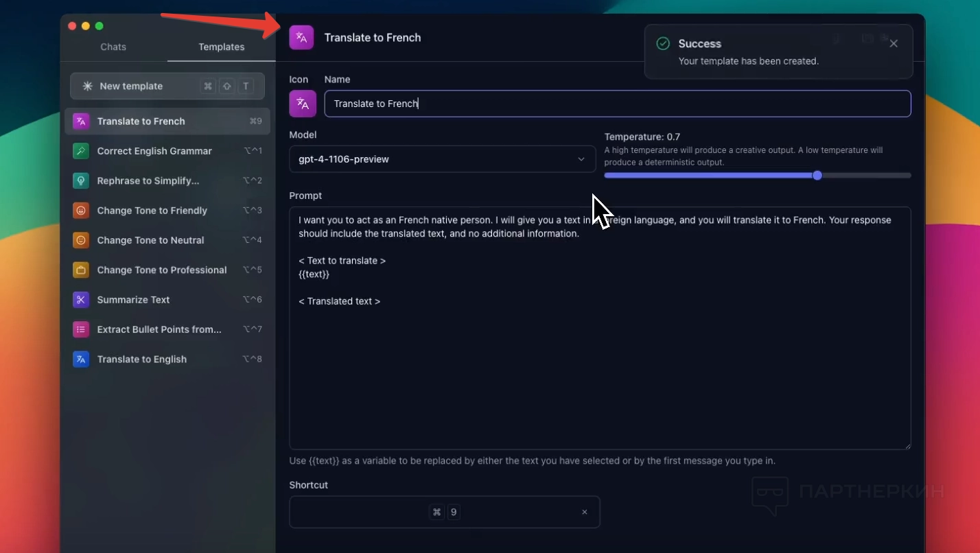The height and width of the screenshot is (553, 980).
Task: Switch to the Templates tab
Action: 222,47
